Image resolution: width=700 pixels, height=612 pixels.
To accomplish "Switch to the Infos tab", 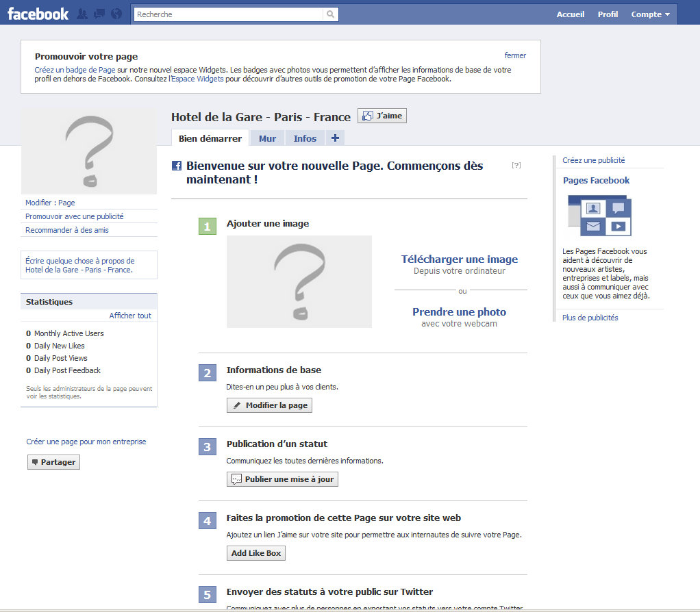I will (x=305, y=138).
